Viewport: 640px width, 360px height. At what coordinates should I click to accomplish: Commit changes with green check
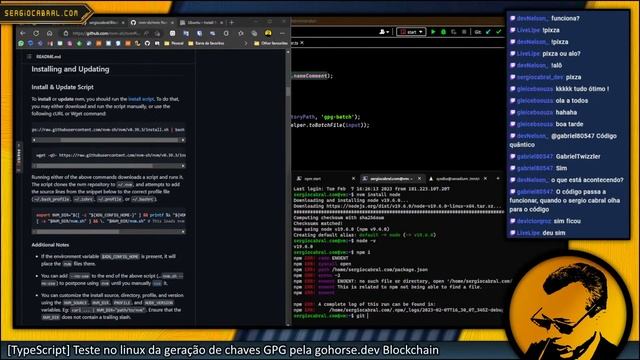coord(498,32)
